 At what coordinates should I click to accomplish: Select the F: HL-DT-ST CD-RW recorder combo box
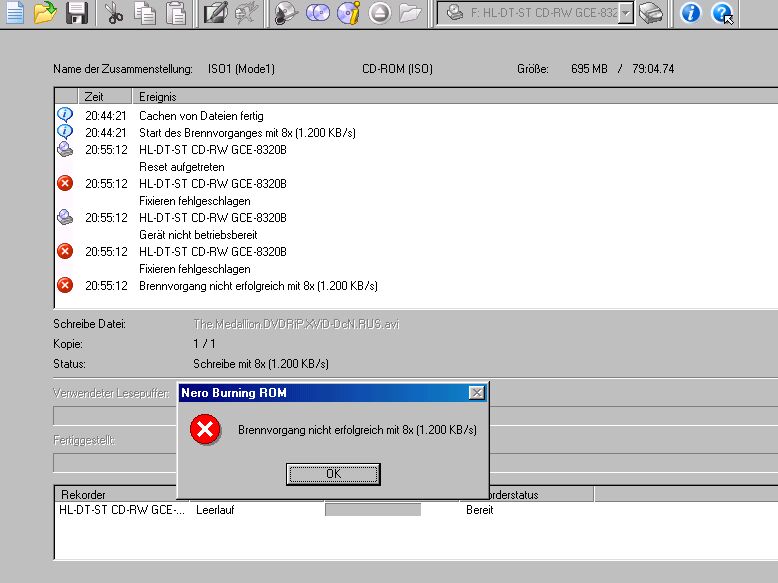[x=535, y=13]
